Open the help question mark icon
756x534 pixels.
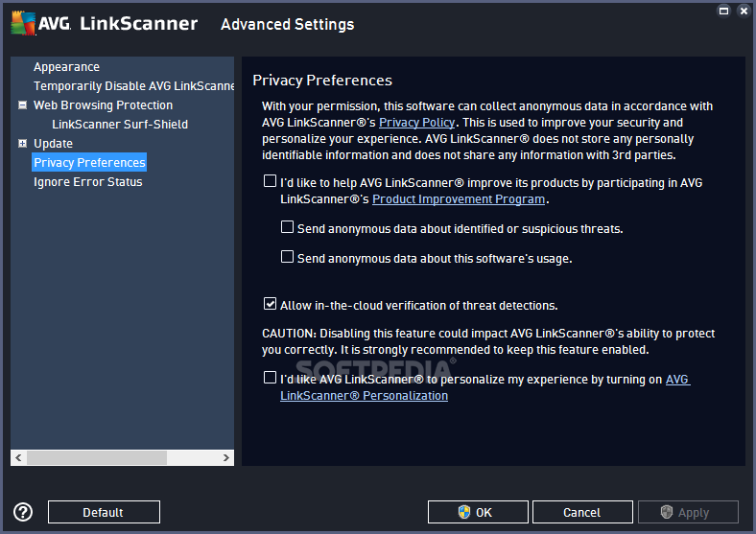[x=23, y=512]
